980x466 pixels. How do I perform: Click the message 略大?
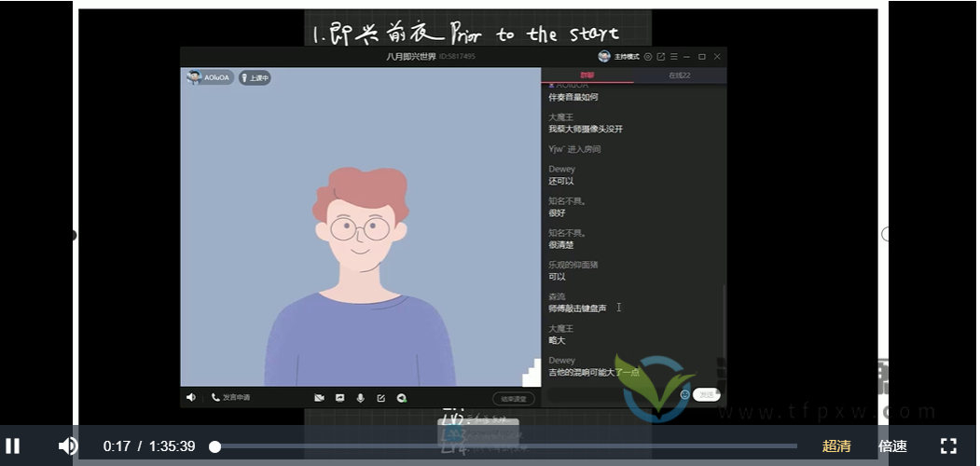click(557, 340)
